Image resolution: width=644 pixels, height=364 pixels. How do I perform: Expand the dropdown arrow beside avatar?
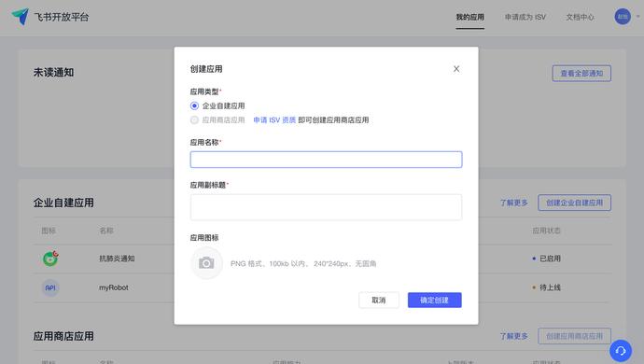click(637, 17)
